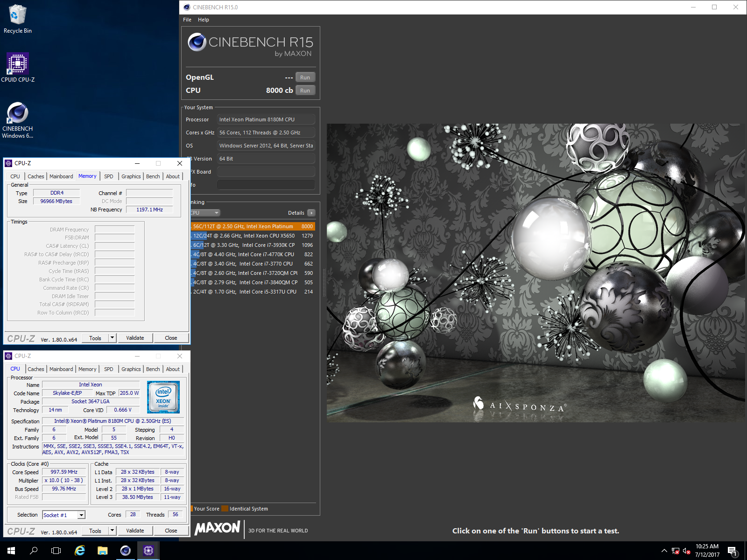Open the Recycle Bin desktop icon
The image size is (747, 560).
(x=18, y=19)
